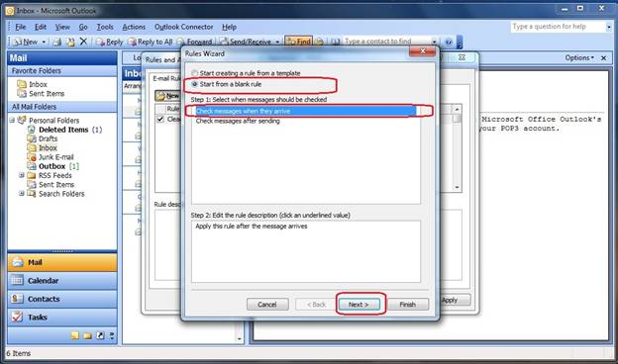Viewport: 618px width, 364px height.
Task: Open the New button dropdown arrow
Action: tap(44, 42)
